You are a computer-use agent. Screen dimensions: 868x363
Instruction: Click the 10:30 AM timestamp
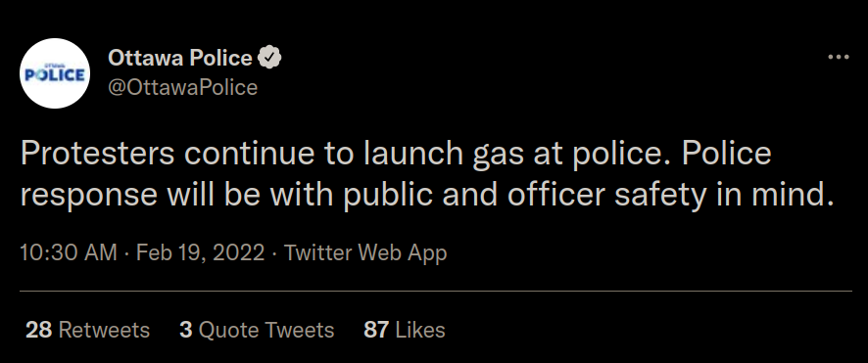coord(69,252)
